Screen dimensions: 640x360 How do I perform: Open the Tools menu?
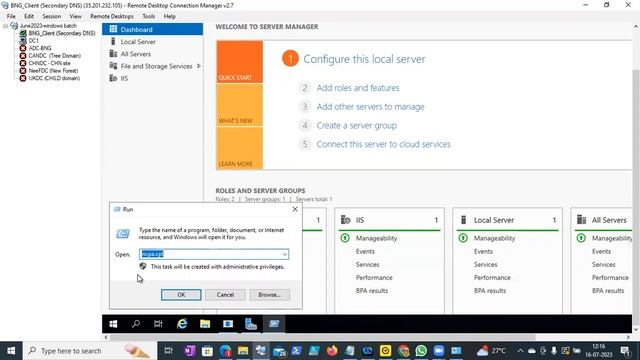coord(149,16)
